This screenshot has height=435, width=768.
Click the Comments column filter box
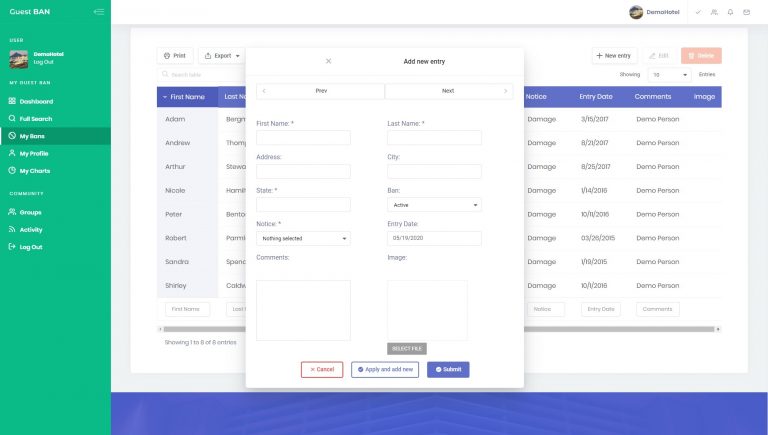pos(658,309)
